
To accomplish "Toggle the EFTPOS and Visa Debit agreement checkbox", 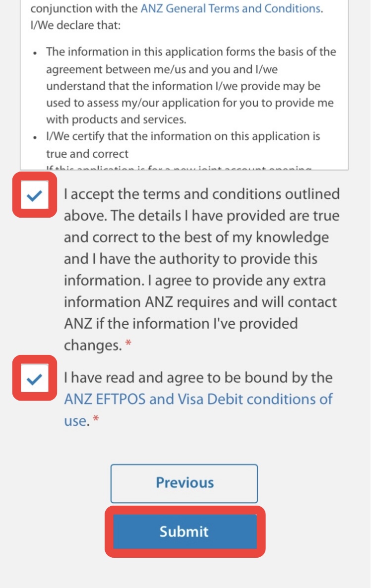I will pos(34,380).
